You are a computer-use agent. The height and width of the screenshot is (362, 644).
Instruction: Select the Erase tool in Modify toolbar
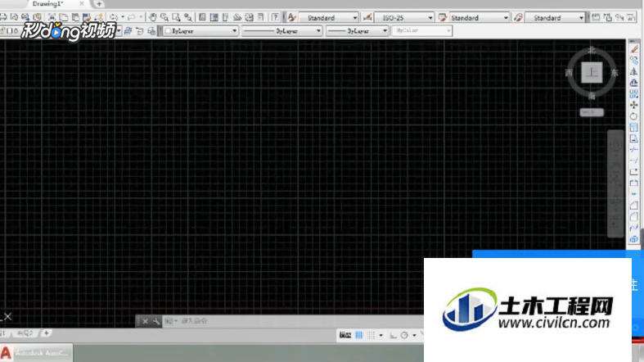click(x=634, y=49)
